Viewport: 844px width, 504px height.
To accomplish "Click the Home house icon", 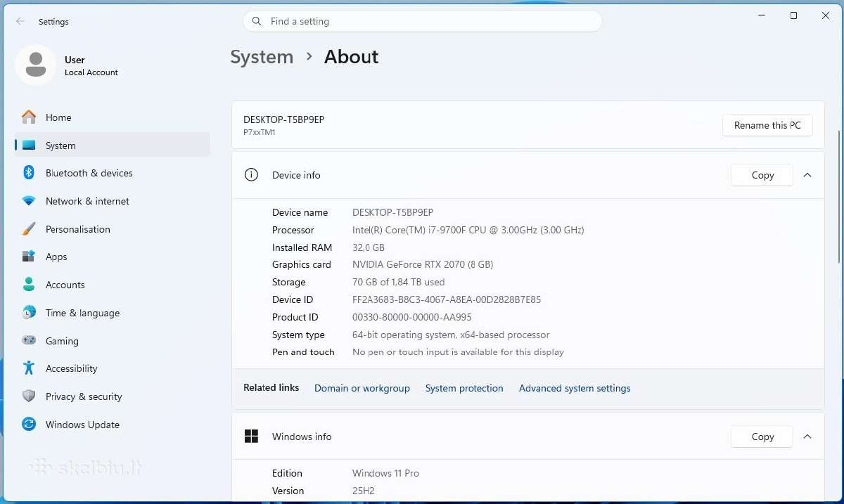I will tap(29, 117).
